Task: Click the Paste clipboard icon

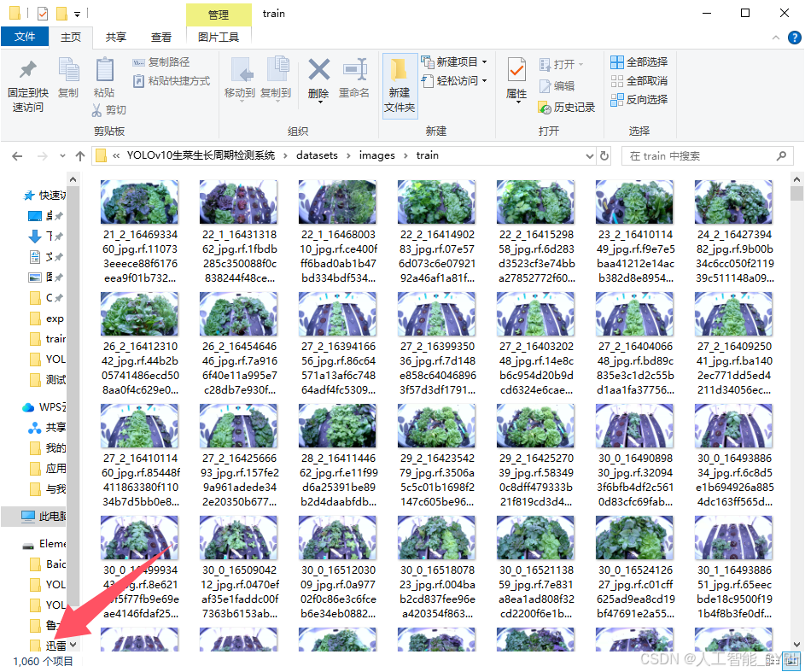Action: coord(105,69)
